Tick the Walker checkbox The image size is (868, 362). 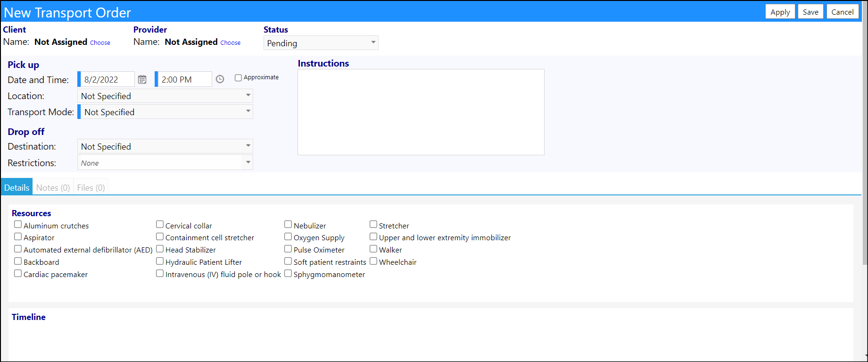click(x=373, y=249)
